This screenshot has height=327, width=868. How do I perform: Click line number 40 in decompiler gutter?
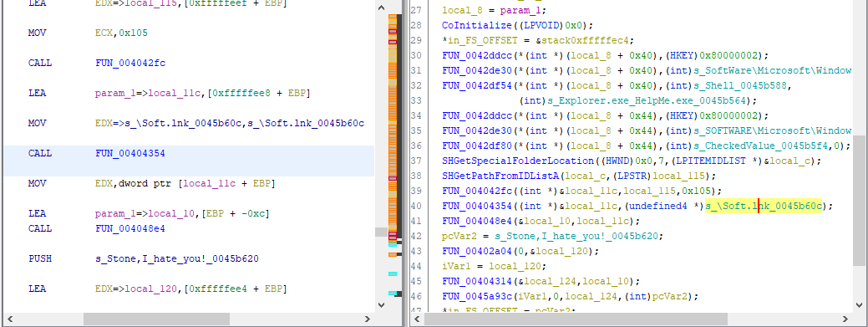point(417,207)
